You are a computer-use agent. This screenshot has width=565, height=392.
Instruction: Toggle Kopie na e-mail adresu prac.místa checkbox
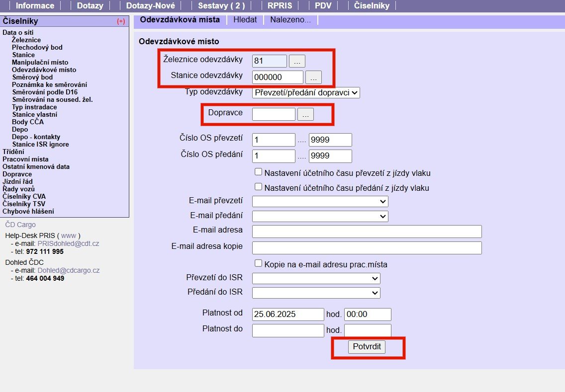(x=258, y=263)
